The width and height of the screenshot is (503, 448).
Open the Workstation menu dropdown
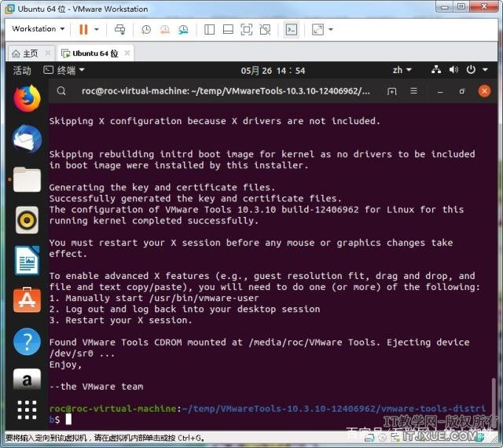(38, 29)
